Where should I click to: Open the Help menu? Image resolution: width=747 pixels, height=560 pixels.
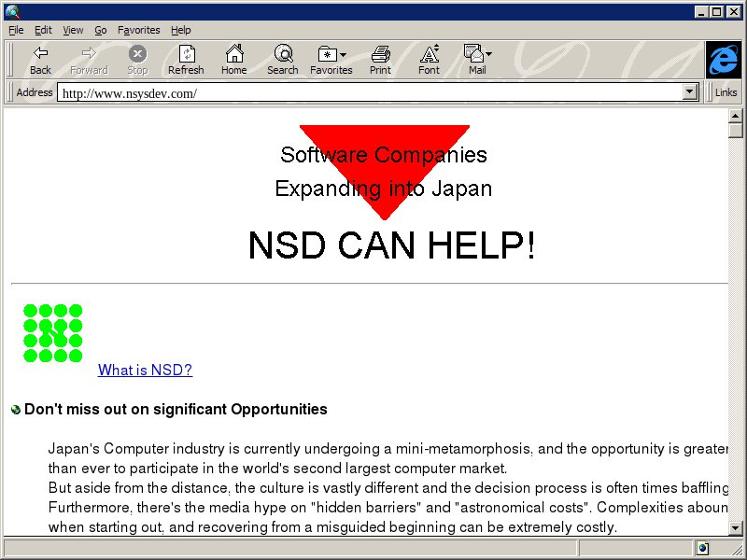[x=180, y=30]
